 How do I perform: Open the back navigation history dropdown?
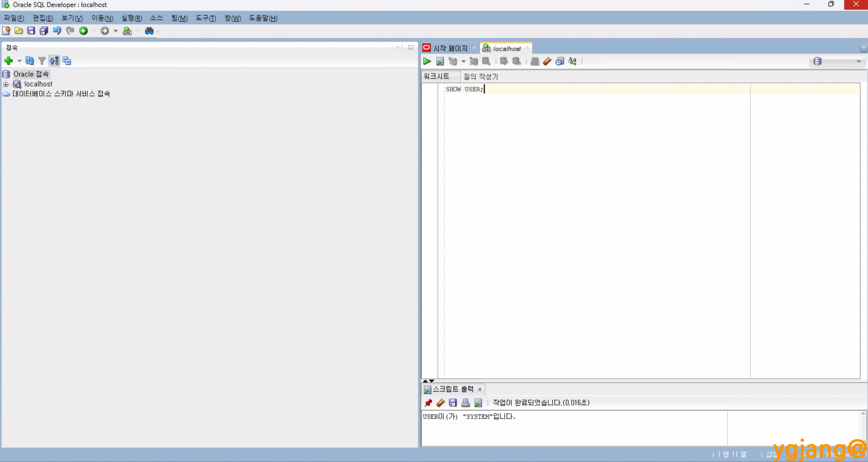(x=94, y=31)
